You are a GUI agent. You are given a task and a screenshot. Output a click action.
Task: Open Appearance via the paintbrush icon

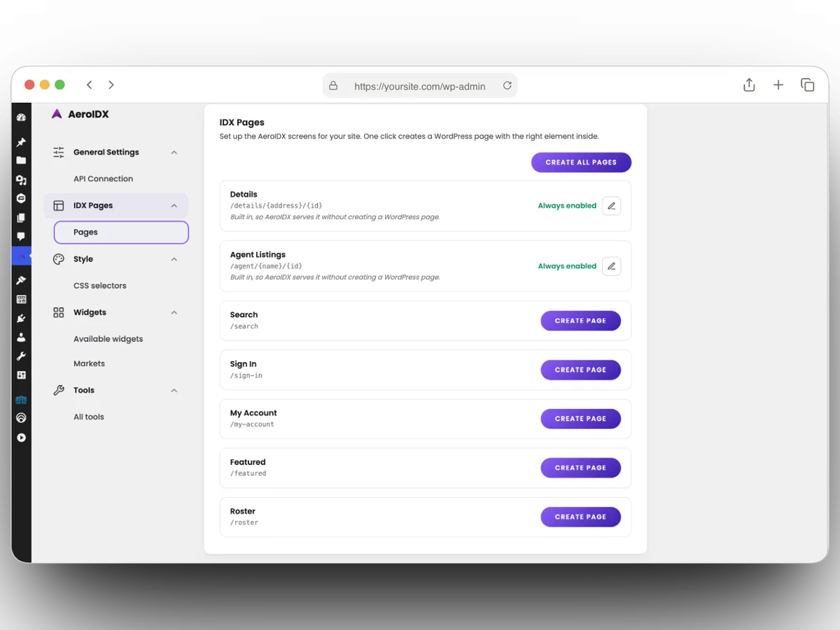[21, 280]
